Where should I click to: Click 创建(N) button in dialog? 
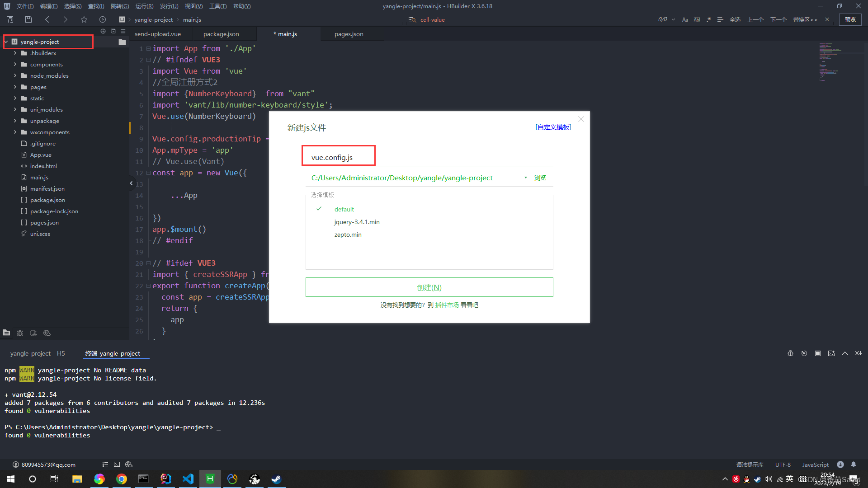click(429, 287)
